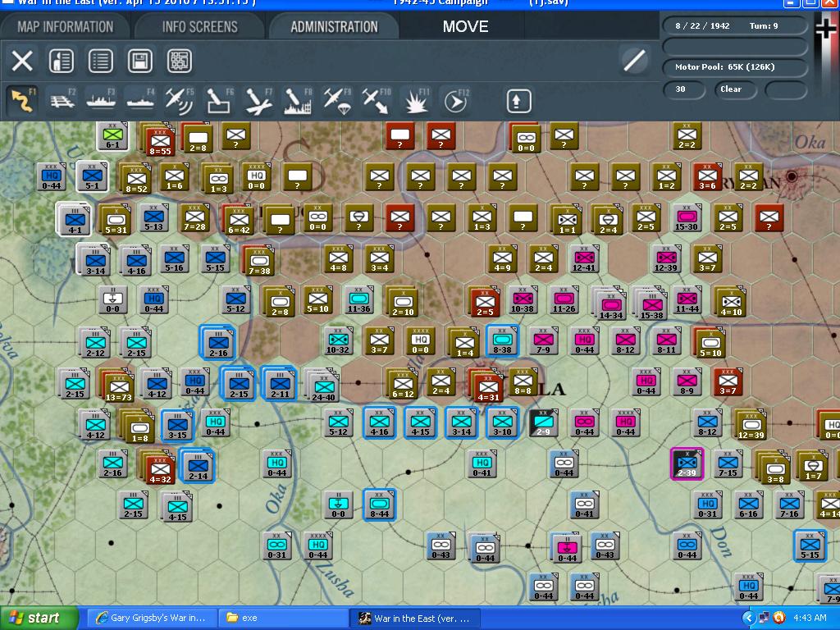Click the Motor Pool 65K readout
This screenshot has height=630, width=840.
coord(735,67)
